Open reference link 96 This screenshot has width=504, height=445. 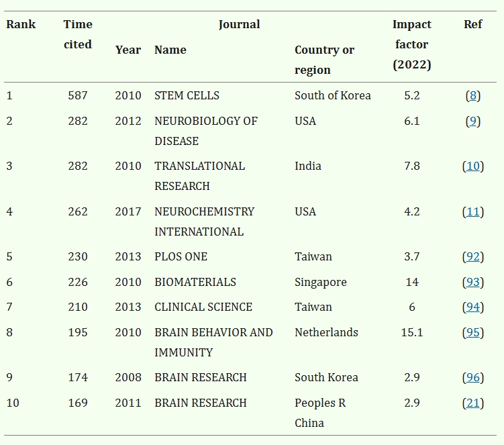coord(473,377)
